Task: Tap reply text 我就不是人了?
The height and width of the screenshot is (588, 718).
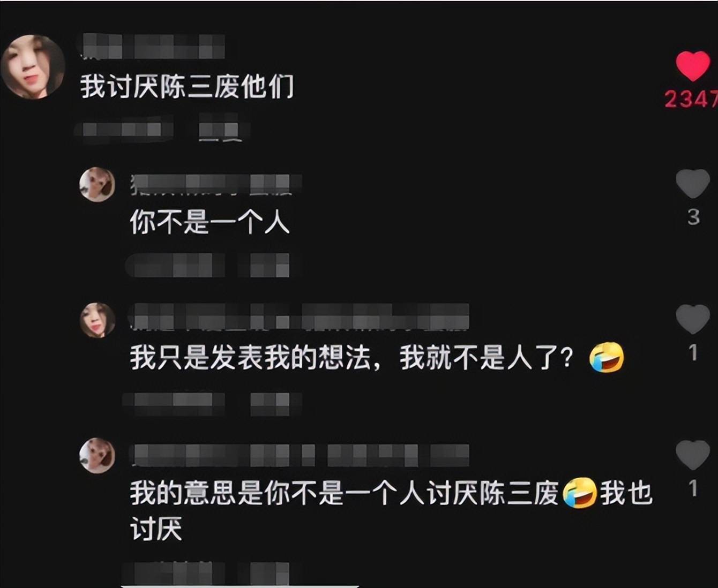Action: tap(486, 358)
